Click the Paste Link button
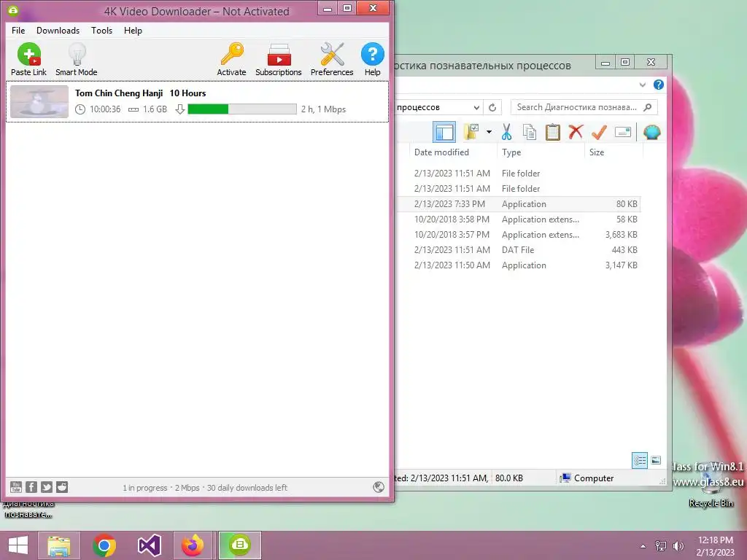This screenshot has width=747, height=560. tap(28, 60)
